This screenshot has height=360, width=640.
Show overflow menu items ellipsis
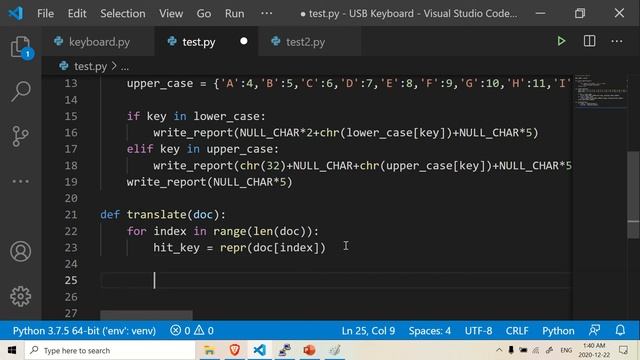[267, 13]
